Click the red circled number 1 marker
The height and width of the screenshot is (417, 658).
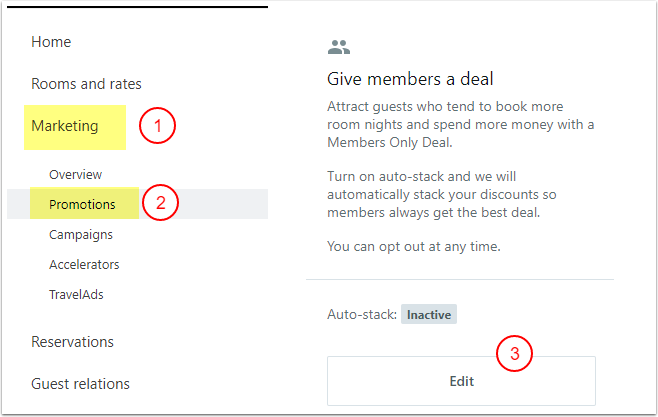pos(157,127)
